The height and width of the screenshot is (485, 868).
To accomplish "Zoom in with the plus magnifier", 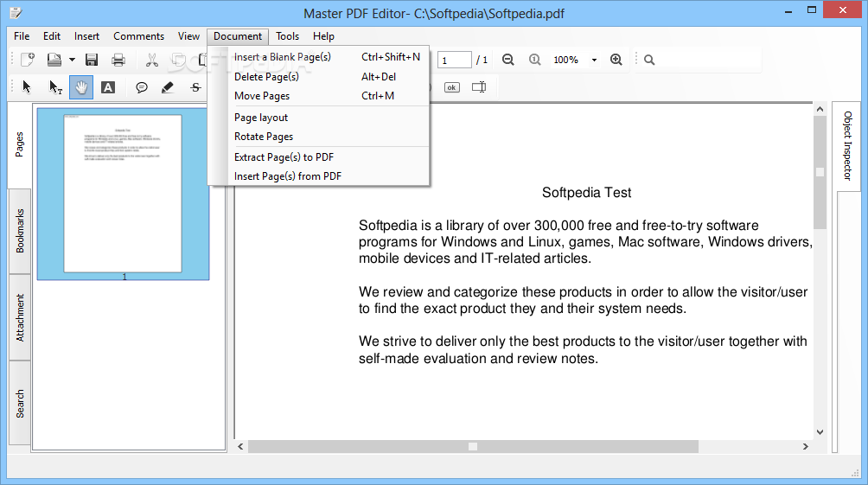I will click(616, 60).
